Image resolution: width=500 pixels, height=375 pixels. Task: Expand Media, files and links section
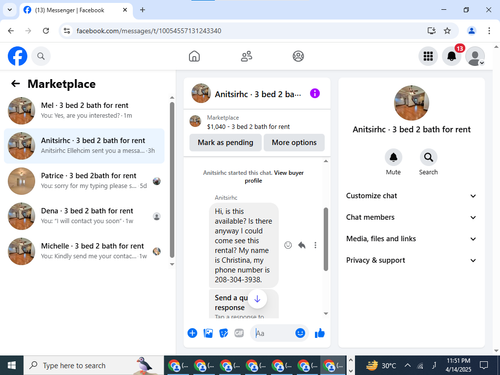[x=411, y=239]
